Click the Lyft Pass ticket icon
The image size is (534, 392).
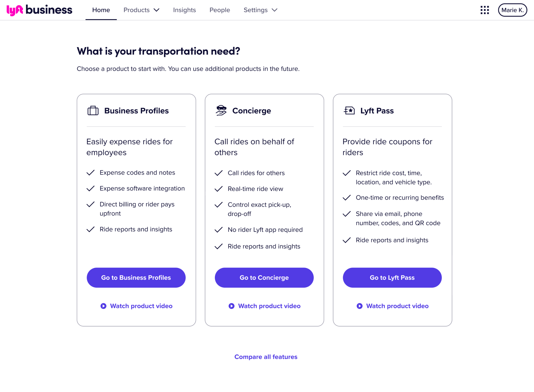click(x=349, y=110)
